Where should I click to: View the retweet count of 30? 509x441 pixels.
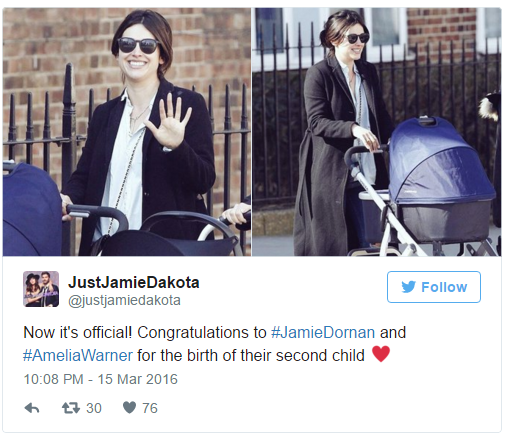pyautogui.click(x=94, y=408)
